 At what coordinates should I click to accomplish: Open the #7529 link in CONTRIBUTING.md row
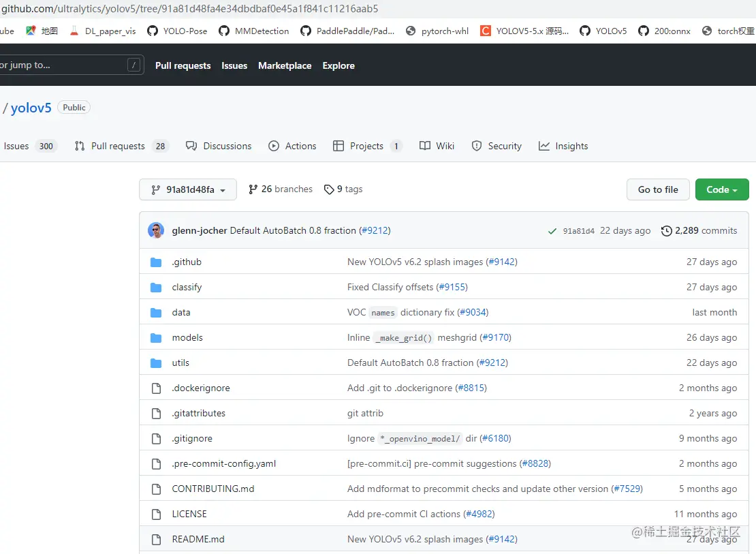pyautogui.click(x=627, y=489)
